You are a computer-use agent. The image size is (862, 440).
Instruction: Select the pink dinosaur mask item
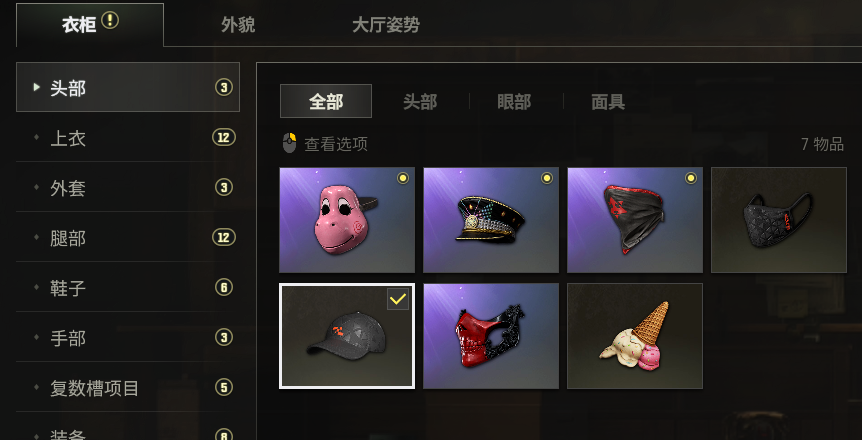[x=347, y=220]
